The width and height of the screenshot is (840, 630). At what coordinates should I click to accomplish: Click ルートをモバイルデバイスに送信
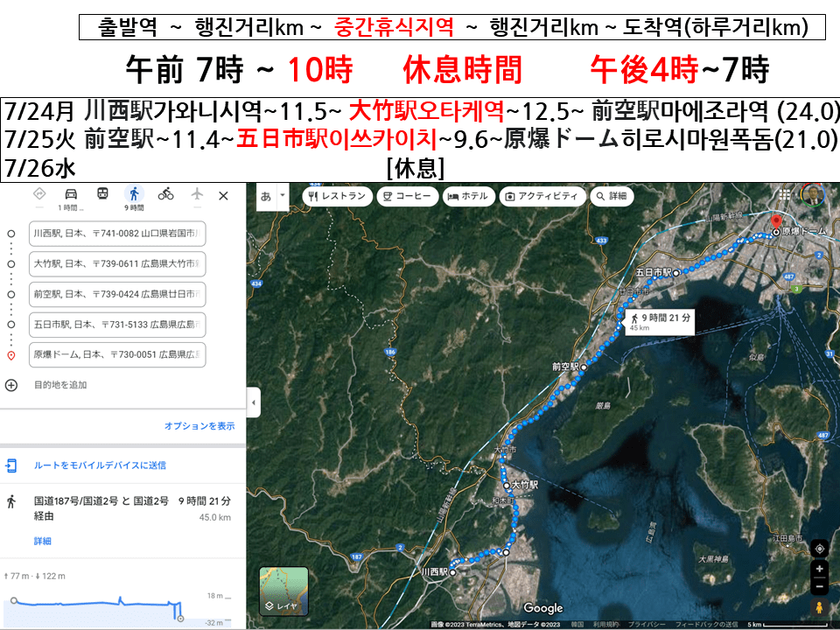[x=99, y=465]
